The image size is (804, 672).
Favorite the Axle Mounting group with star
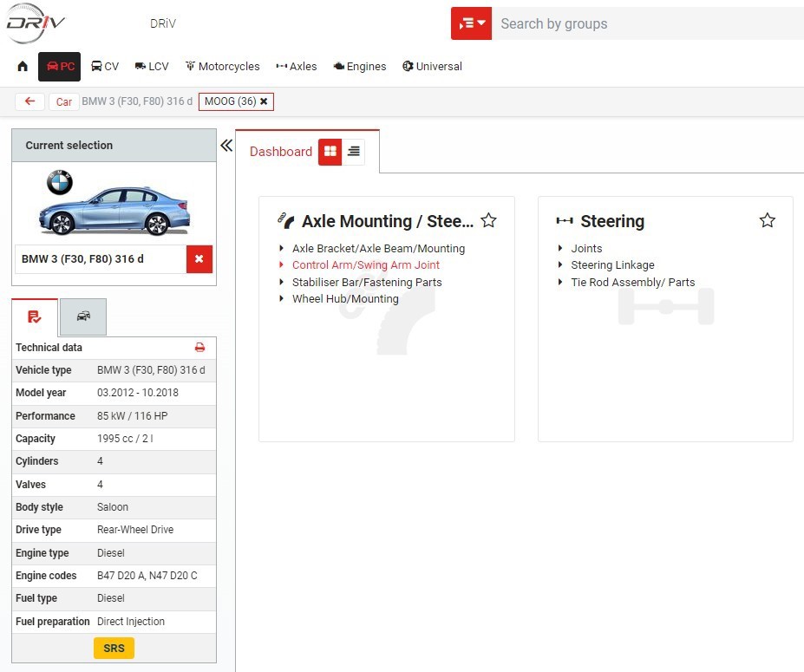click(488, 221)
